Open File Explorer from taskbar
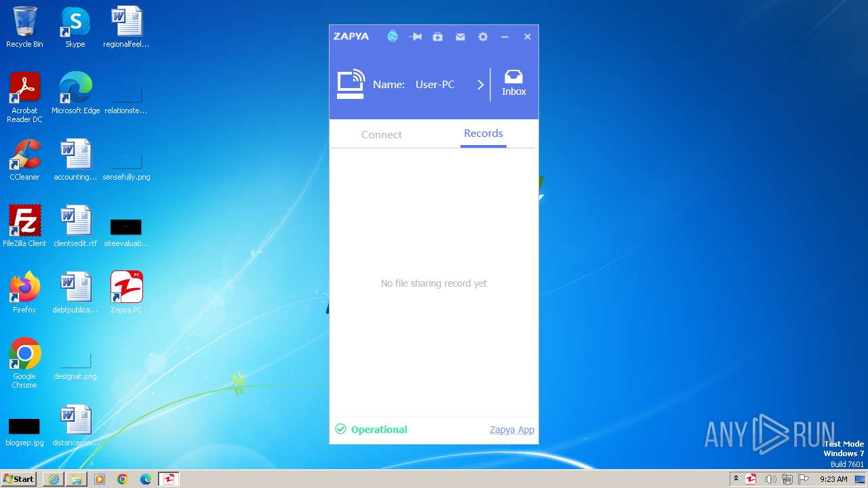The image size is (868, 488). 77,479
